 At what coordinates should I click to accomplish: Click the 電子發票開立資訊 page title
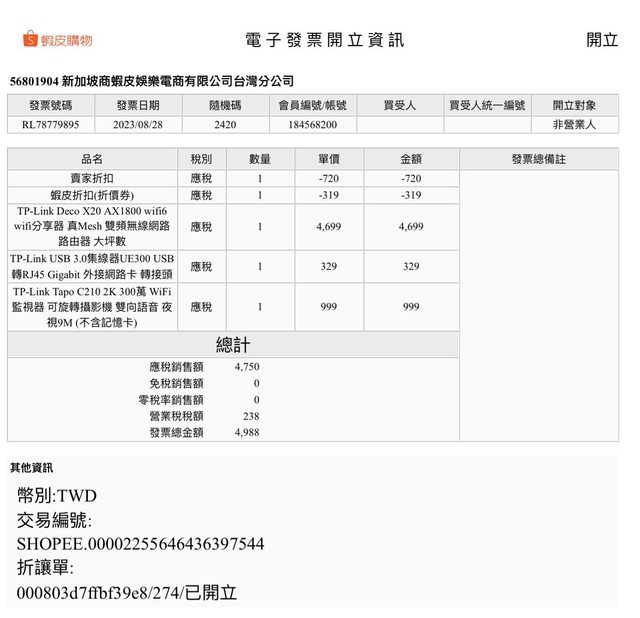coord(325,40)
